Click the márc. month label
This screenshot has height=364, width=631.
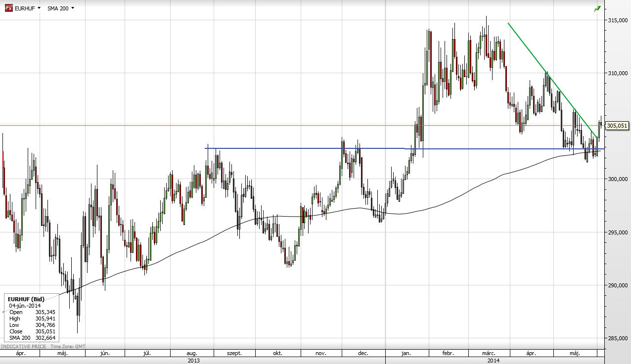(x=489, y=354)
